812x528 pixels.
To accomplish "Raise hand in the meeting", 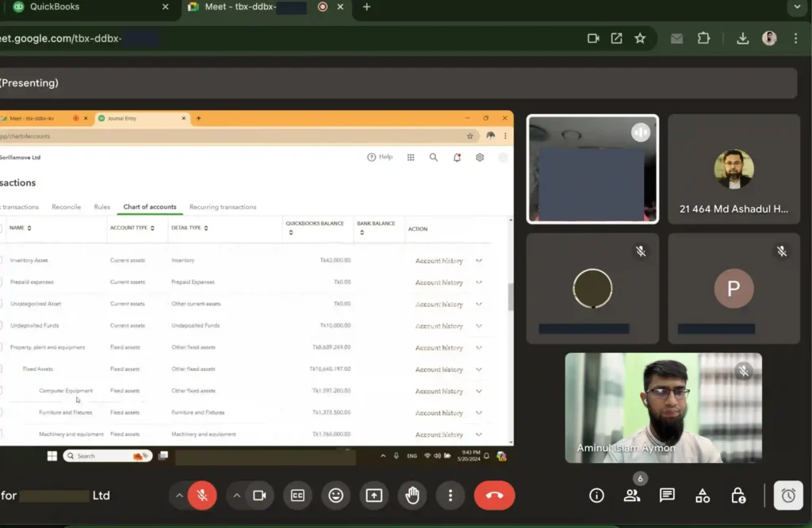I will pos(412,495).
